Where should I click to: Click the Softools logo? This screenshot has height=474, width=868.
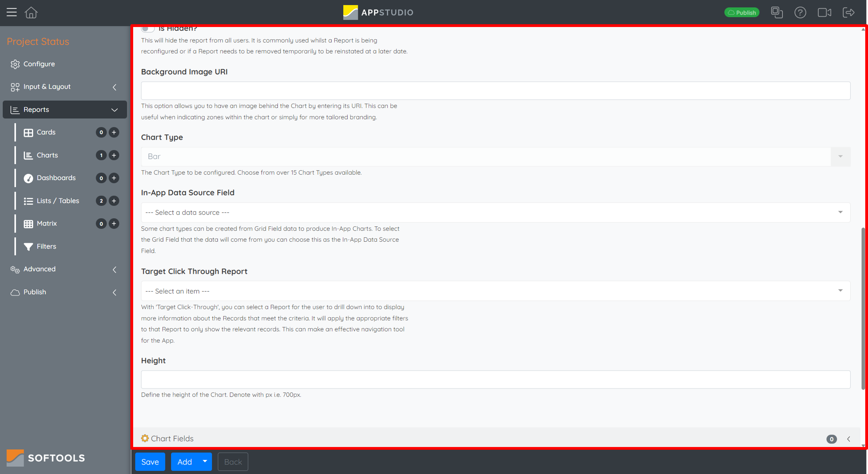pyautogui.click(x=45, y=458)
